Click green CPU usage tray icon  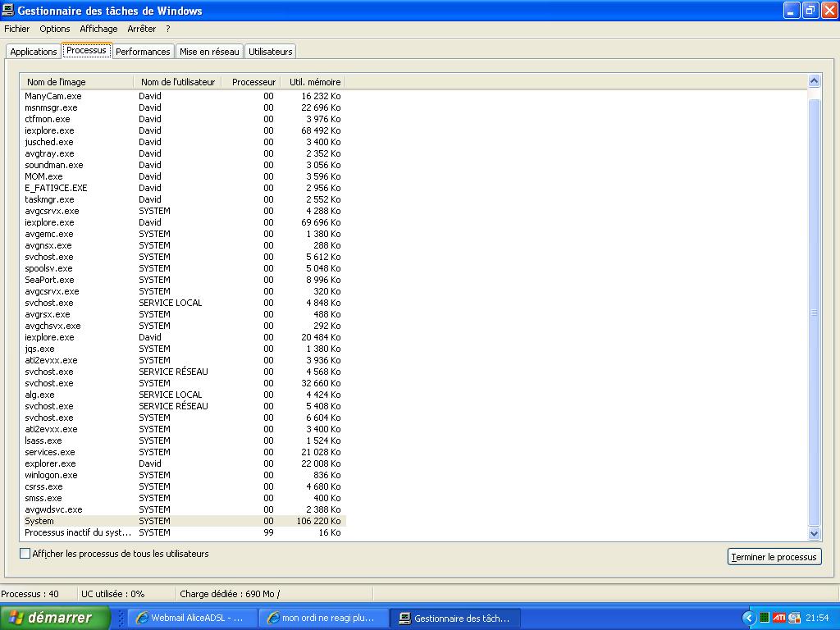click(x=765, y=618)
